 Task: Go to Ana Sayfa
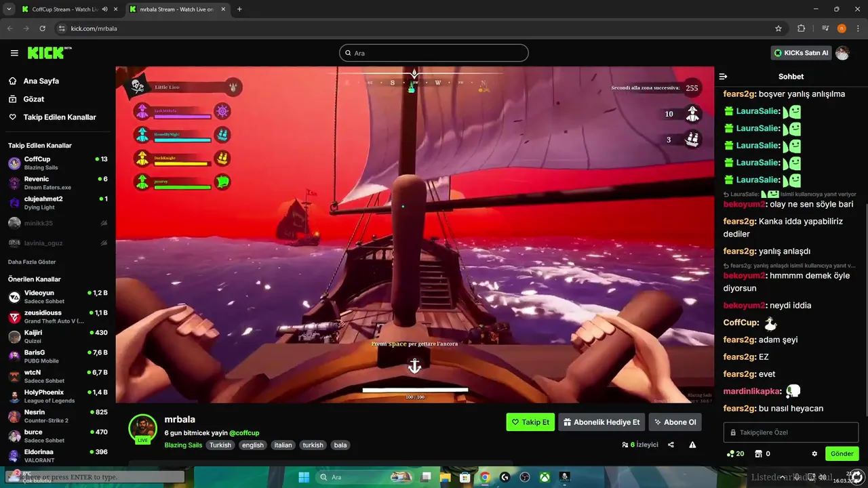click(41, 81)
